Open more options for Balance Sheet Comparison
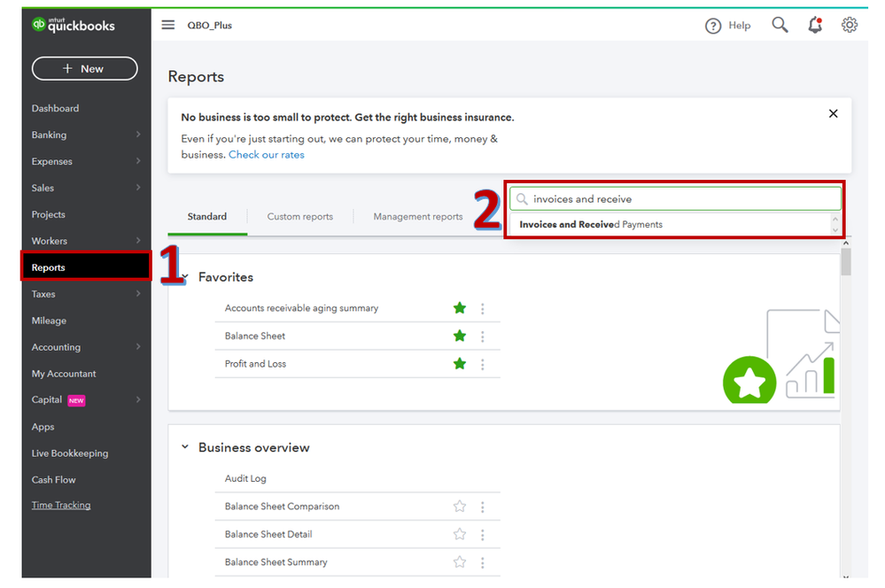885x588 pixels. (483, 507)
